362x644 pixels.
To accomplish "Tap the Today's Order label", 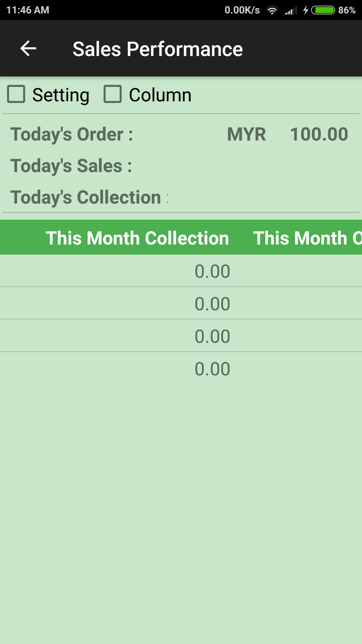I will tap(72, 135).
